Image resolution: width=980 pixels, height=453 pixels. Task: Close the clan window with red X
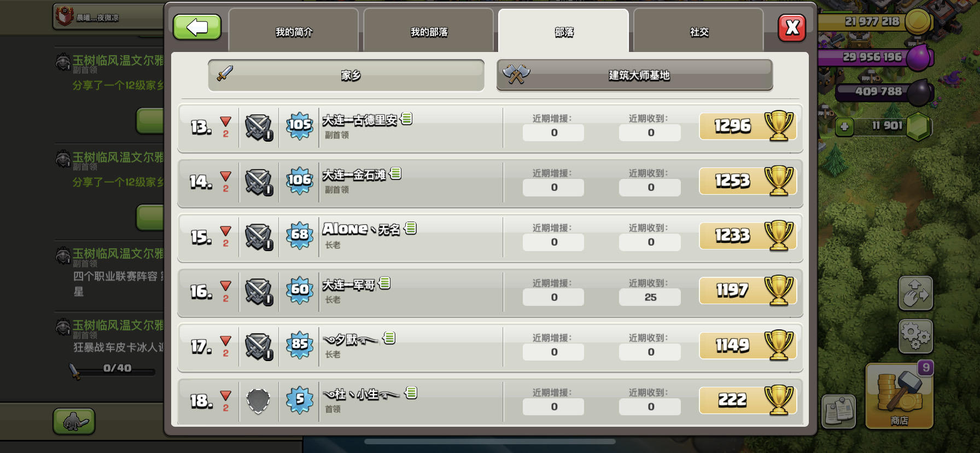pos(792,27)
